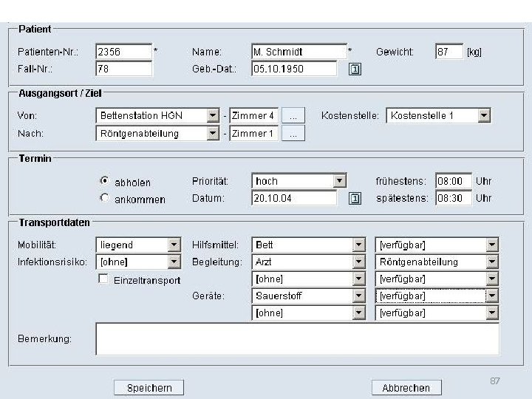Click the Patienten-Nr. label
The height and width of the screenshot is (399, 532).
(x=48, y=52)
